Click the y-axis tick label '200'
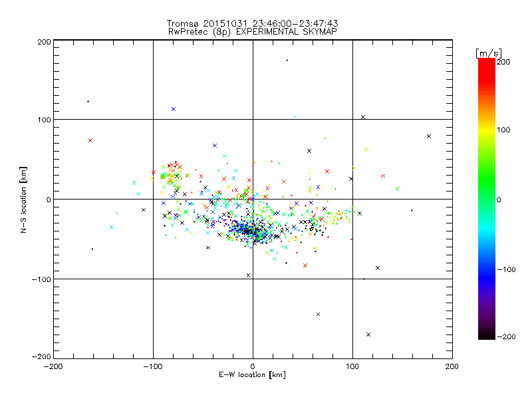 44,42
